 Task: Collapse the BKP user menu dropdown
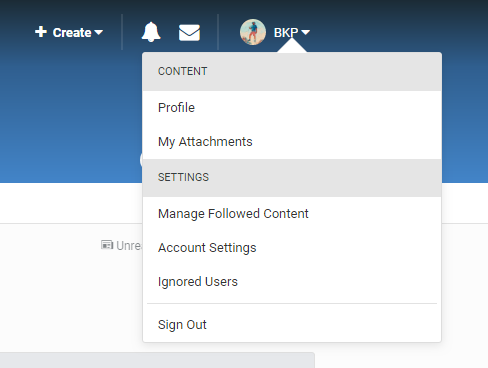[292, 32]
